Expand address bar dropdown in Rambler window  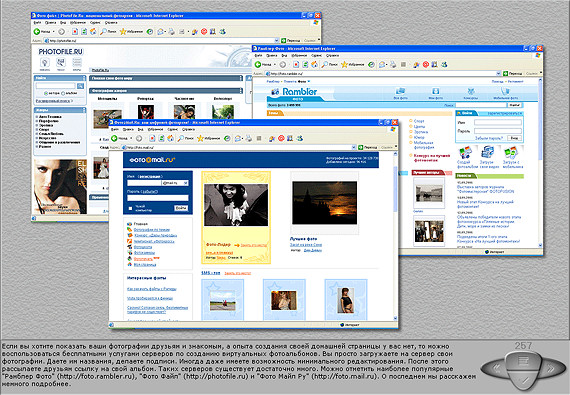tap(498, 73)
